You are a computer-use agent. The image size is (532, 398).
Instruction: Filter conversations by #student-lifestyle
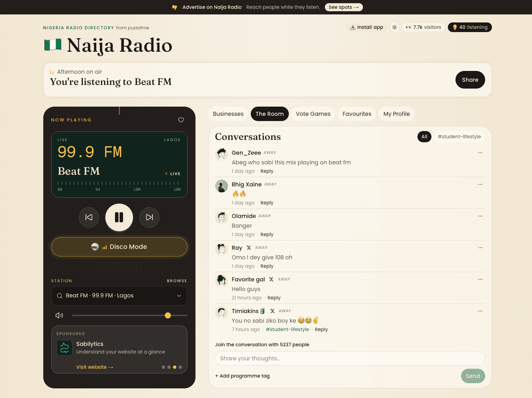(459, 137)
